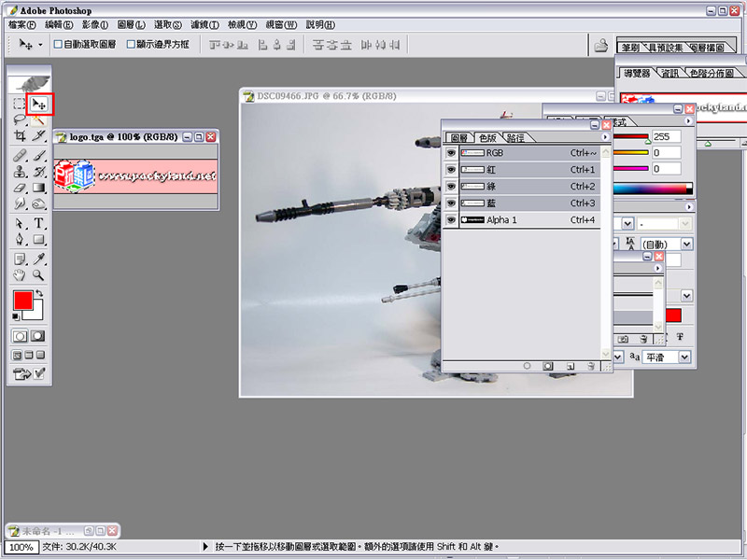The image size is (747, 560).
Task: Open the 平滑 anti-aliasing dropdown
Action: pos(685,357)
